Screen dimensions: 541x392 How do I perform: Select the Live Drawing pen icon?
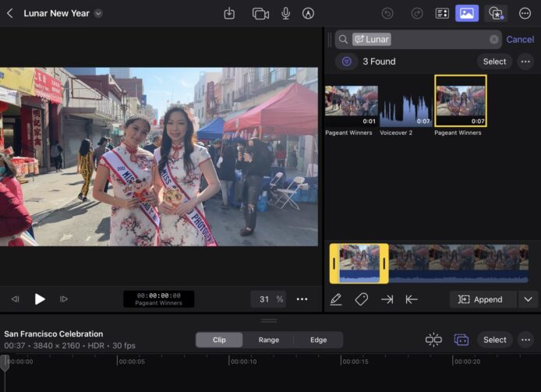[308, 13]
